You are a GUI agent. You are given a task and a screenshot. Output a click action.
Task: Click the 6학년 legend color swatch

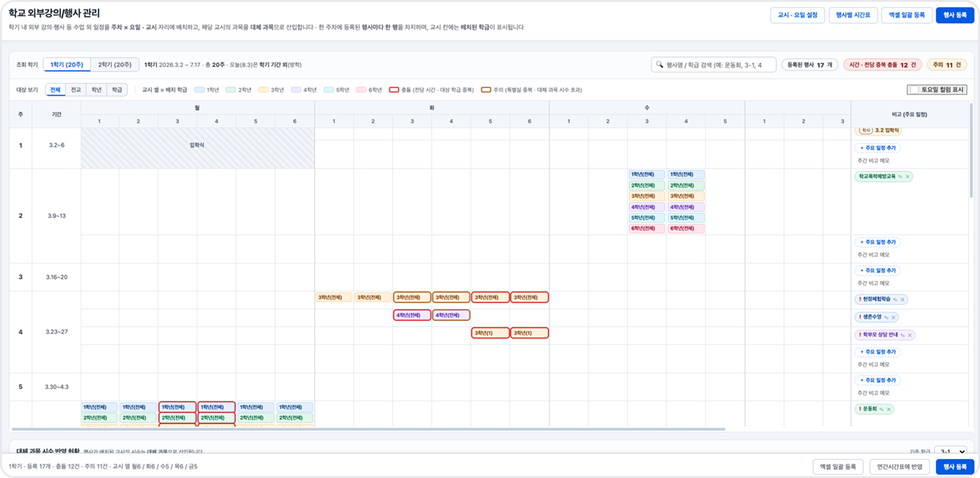[x=361, y=90]
